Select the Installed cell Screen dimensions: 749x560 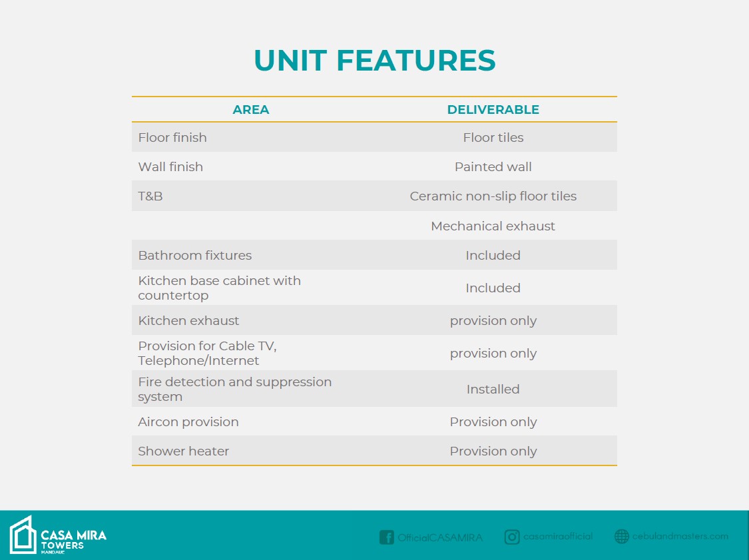click(493, 390)
